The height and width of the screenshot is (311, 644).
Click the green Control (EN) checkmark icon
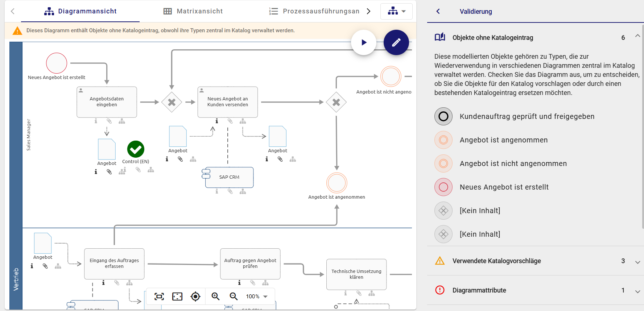[136, 149]
